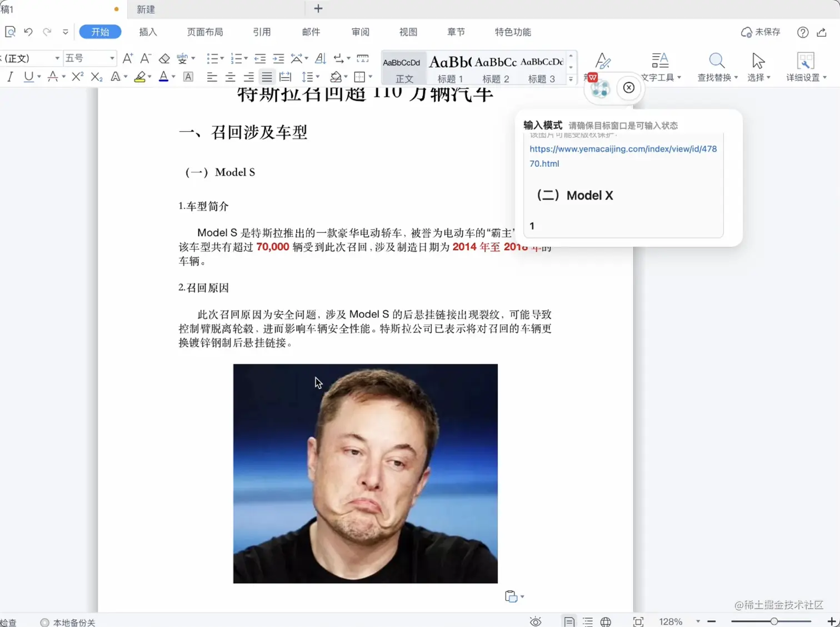
Task: Select the superscript X² icon
Action: [78, 77]
